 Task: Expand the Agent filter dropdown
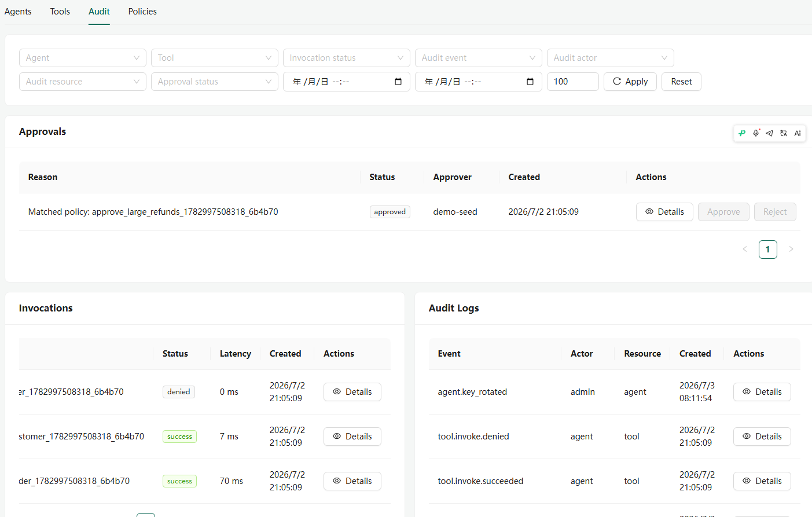[x=83, y=58]
